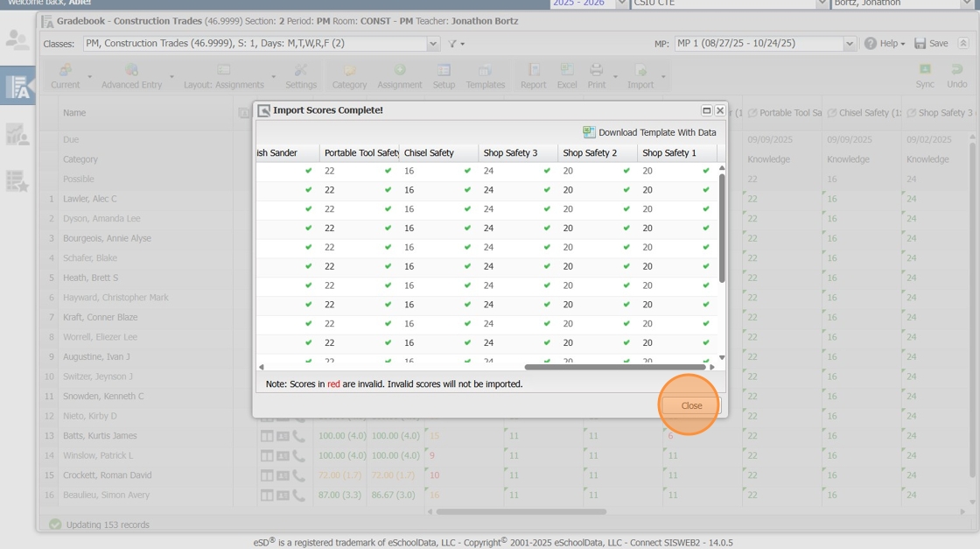Click vertical scrollbar in import dialog
The width and height of the screenshot is (980, 549).
722,229
